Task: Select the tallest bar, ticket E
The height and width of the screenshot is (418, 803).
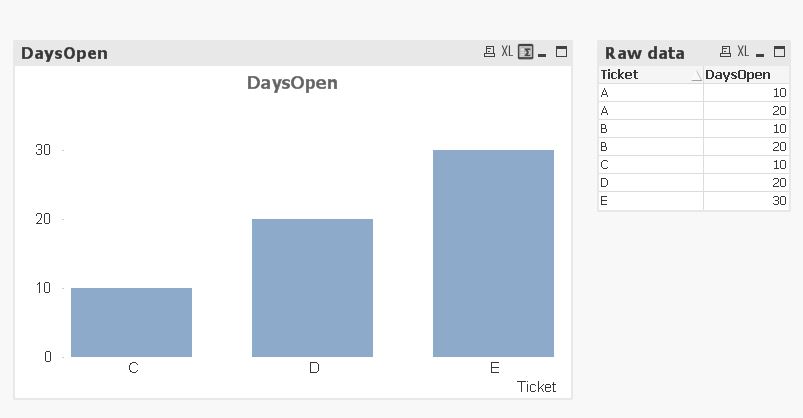Action: coord(493,253)
